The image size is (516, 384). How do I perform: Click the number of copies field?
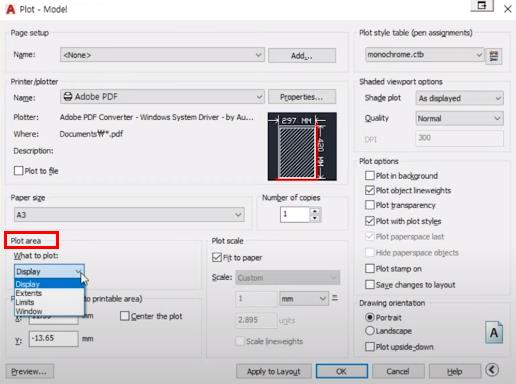(x=295, y=215)
